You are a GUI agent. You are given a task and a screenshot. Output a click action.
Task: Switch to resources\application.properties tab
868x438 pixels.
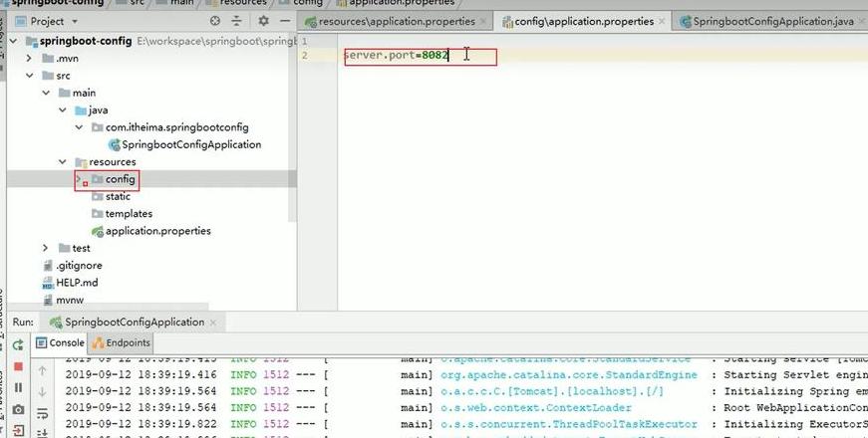(397, 21)
